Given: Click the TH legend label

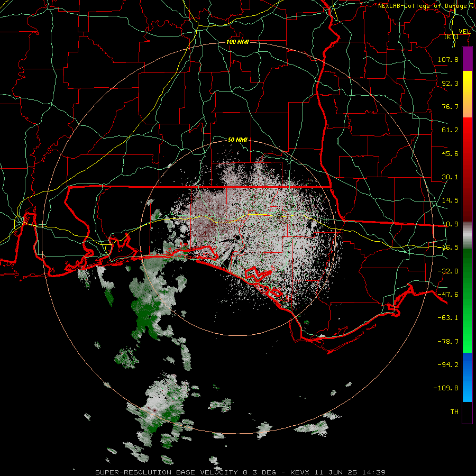Looking at the screenshot, I should pyautogui.click(x=454, y=411).
